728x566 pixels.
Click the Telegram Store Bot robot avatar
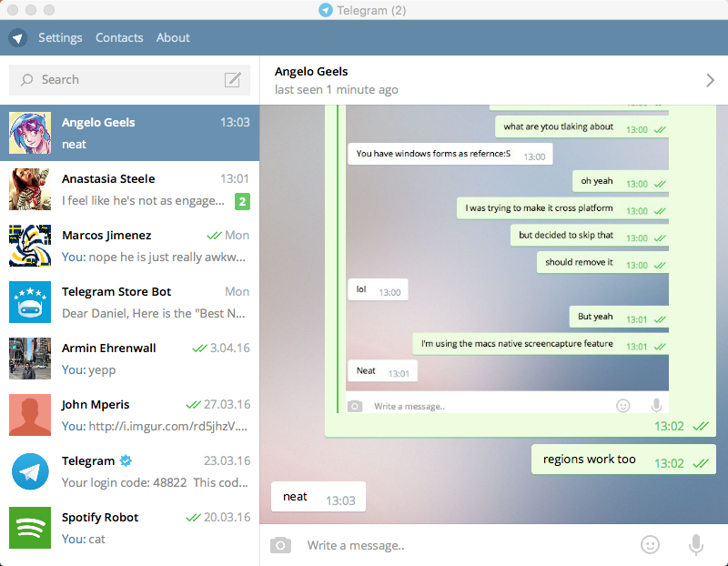click(x=30, y=302)
